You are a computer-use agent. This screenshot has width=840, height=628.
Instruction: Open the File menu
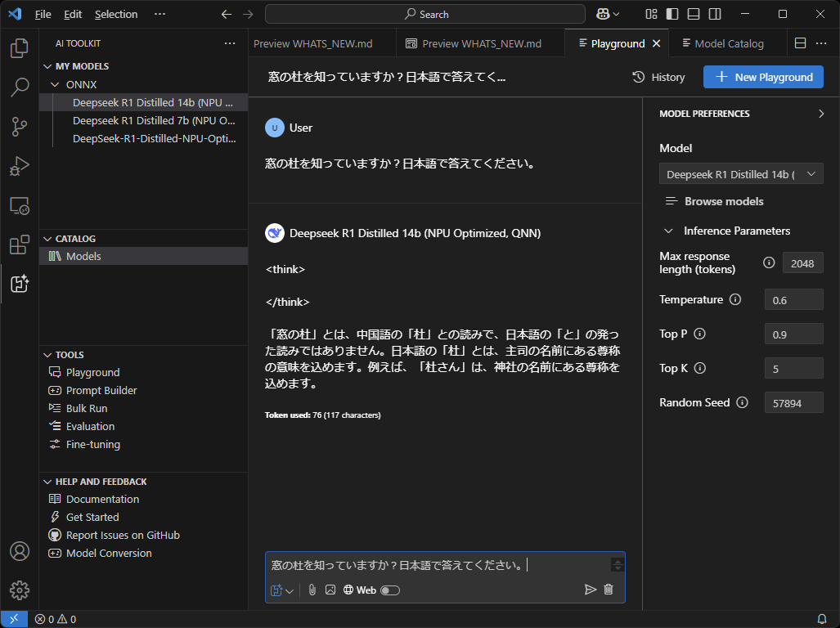tap(43, 14)
